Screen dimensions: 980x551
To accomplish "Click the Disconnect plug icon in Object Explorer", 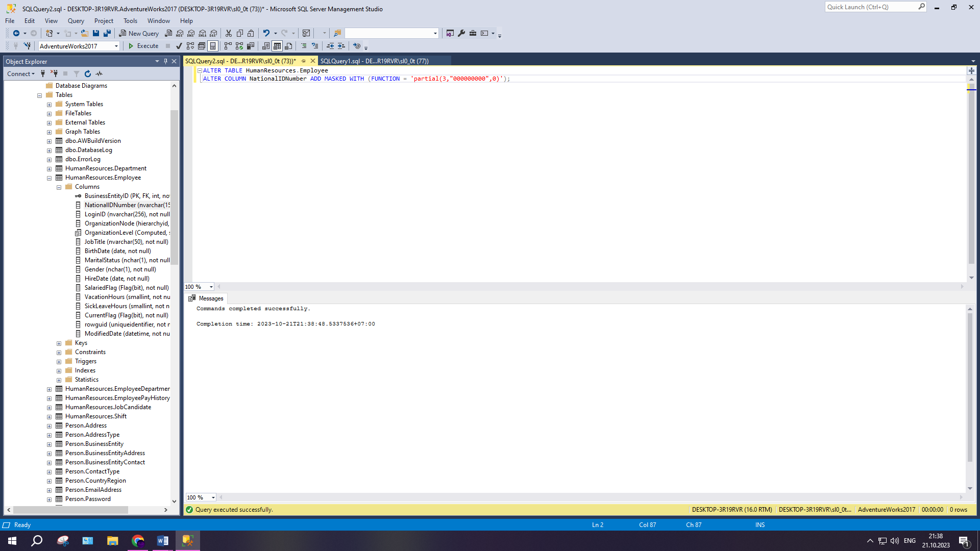I will click(54, 74).
